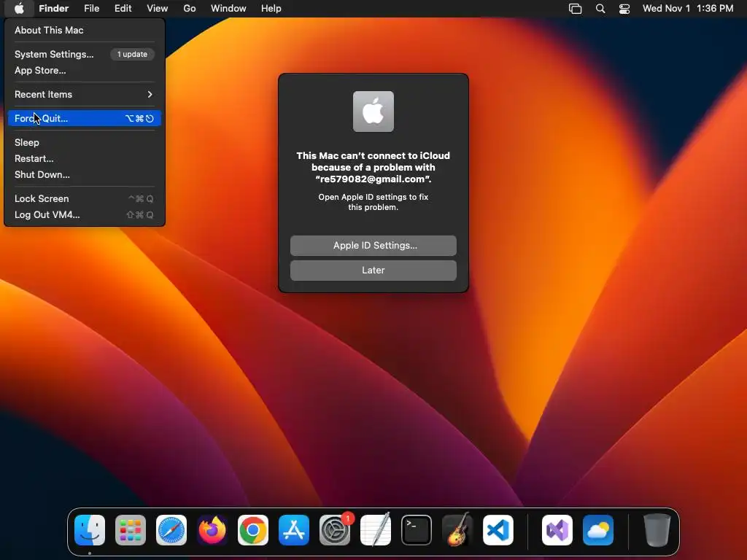Open the Weather app in Dock
The width and height of the screenshot is (747, 560).
(x=598, y=530)
